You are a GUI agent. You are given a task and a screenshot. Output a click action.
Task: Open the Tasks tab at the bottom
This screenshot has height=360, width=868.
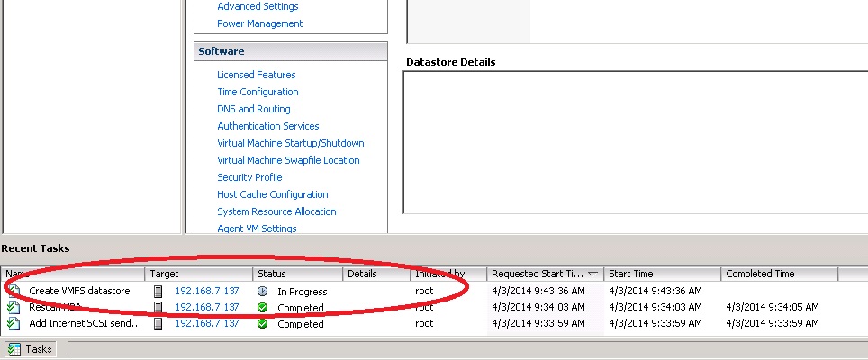click(31, 348)
